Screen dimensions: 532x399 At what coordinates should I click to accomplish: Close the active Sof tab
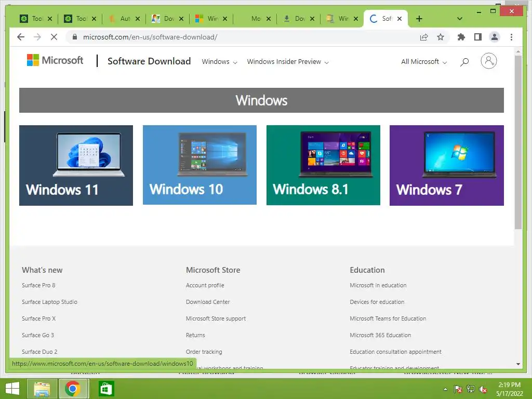pyautogui.click(x=400, y=19)
